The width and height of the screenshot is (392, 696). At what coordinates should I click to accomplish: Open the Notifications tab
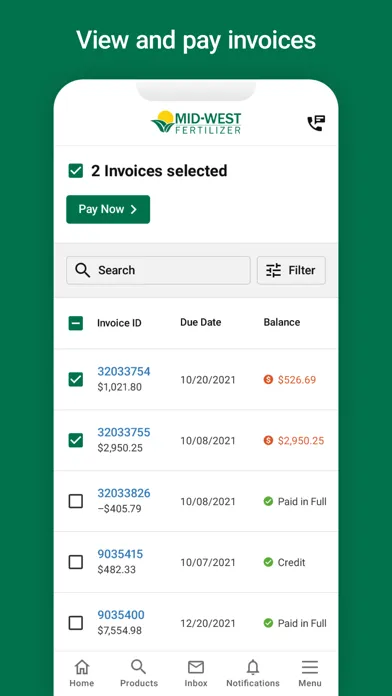(253, 673)
